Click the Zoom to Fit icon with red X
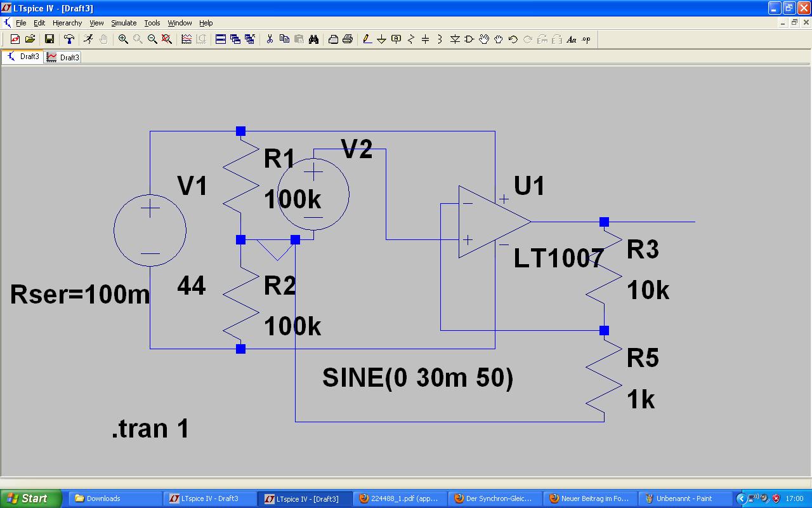 pyautogui.click(x=167, y=39)
